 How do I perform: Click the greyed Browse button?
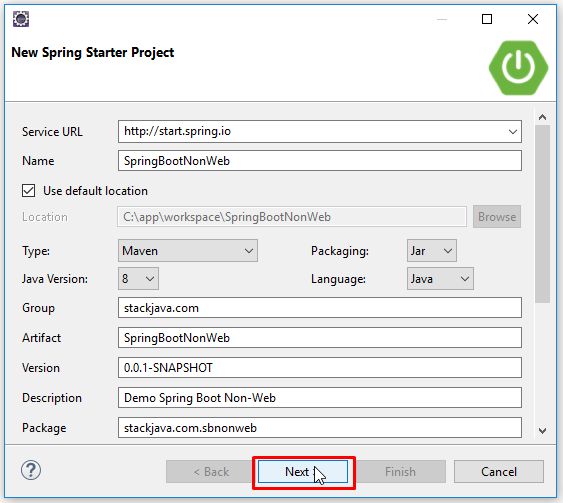click(497, 216)
